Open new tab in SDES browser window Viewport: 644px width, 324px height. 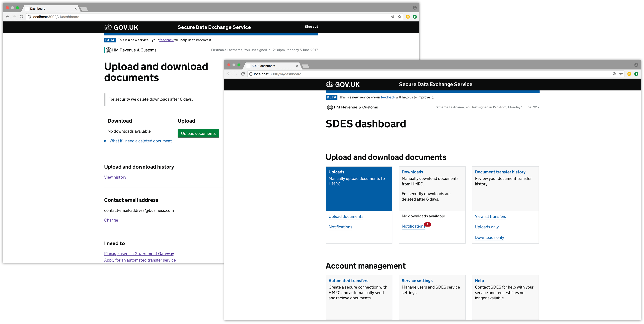point(306,66)
